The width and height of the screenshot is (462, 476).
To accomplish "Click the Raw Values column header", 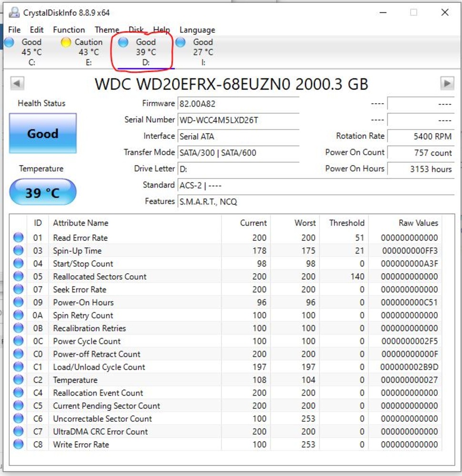I will pos(418,223).
